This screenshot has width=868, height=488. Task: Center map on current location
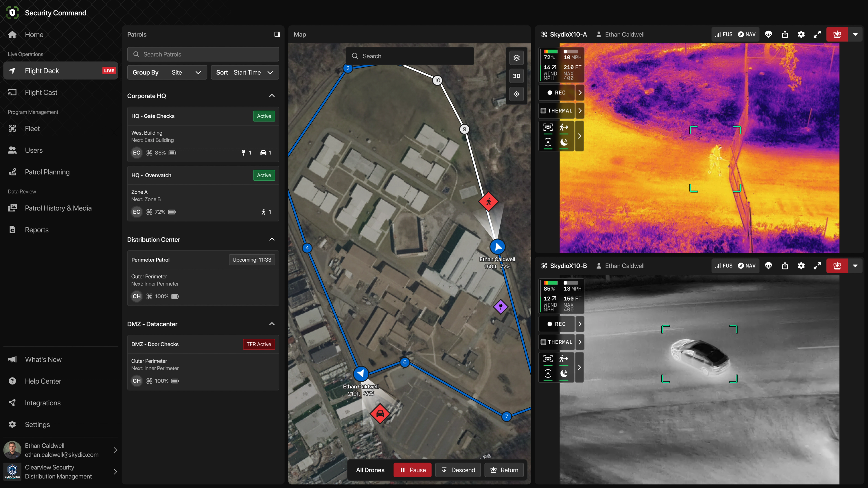coord(516,94)
